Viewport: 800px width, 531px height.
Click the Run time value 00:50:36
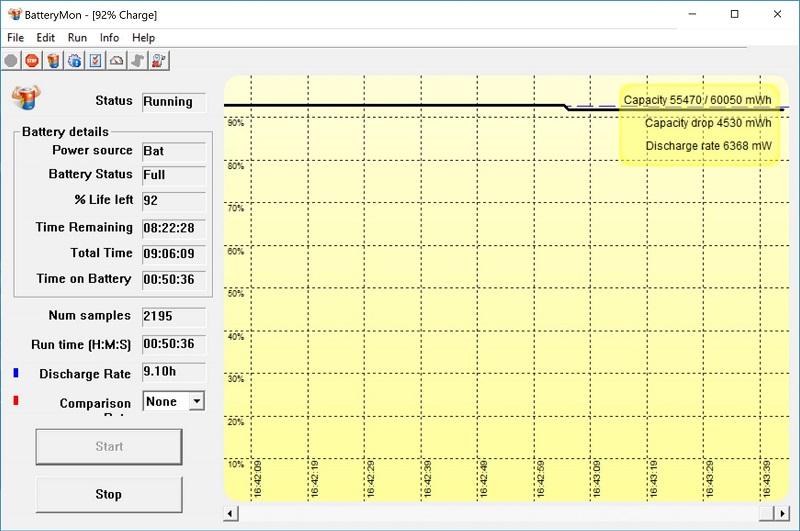(x=174, y=344)
